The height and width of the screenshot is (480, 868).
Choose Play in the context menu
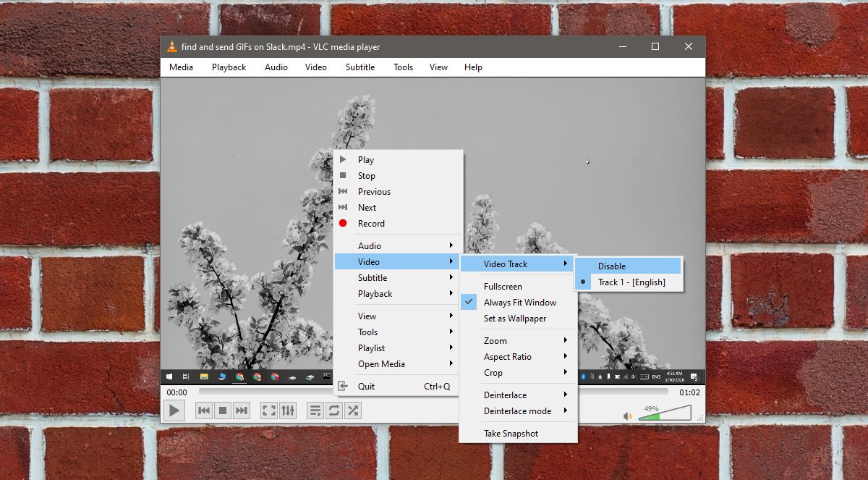(x=398, y=160)
